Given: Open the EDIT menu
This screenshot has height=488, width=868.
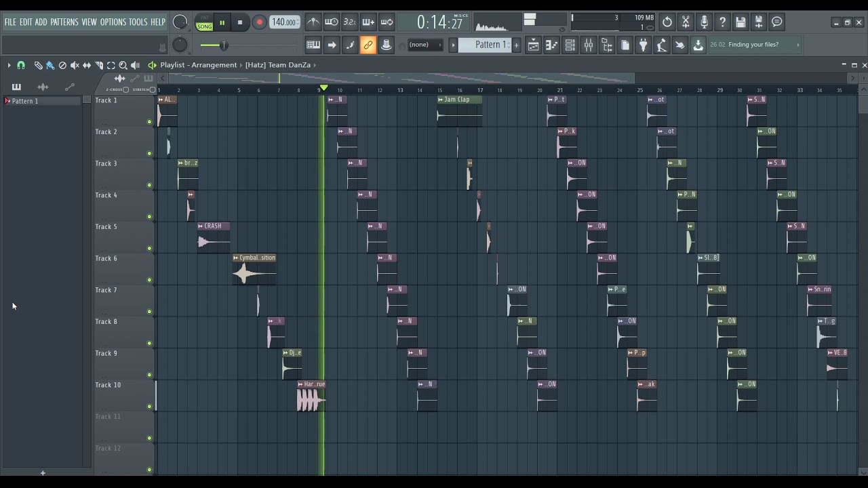Looking at the screenshot, I should (26, 22).
